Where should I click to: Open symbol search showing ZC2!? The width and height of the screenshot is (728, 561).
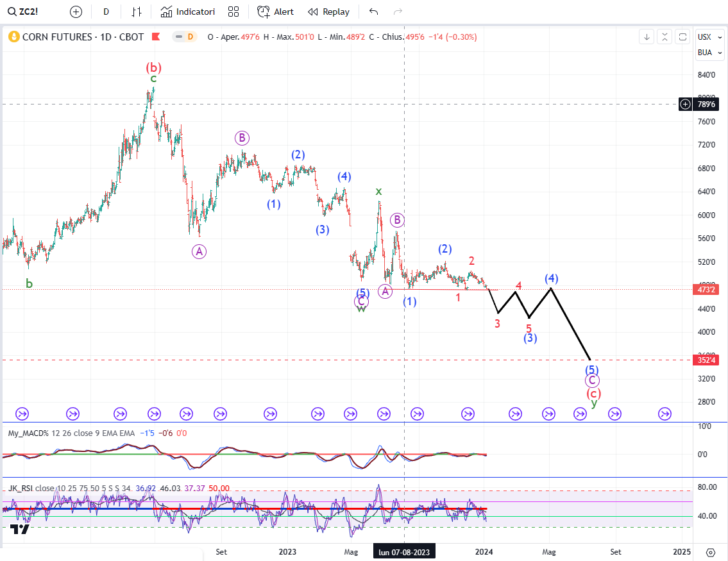(x=23, y=12)
